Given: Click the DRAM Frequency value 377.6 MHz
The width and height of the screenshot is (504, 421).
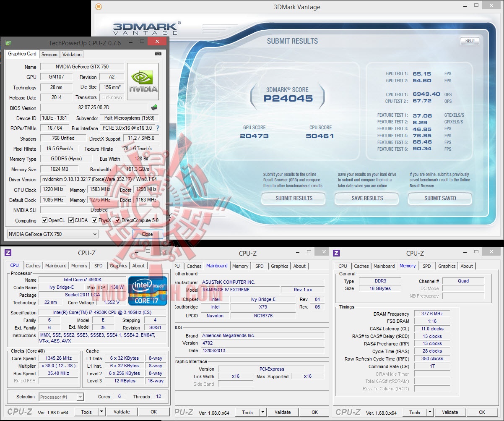Looking at the screenshot, I should tap(432, 314).
